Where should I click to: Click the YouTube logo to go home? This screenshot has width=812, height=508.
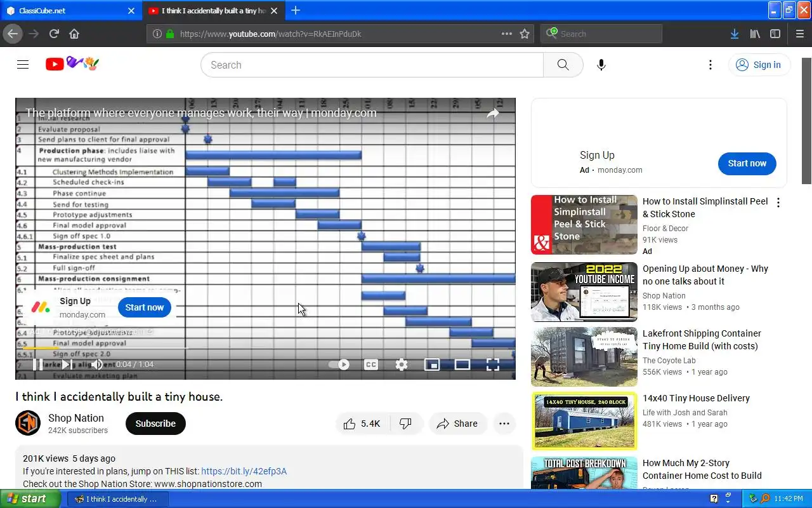click(72, 63)
